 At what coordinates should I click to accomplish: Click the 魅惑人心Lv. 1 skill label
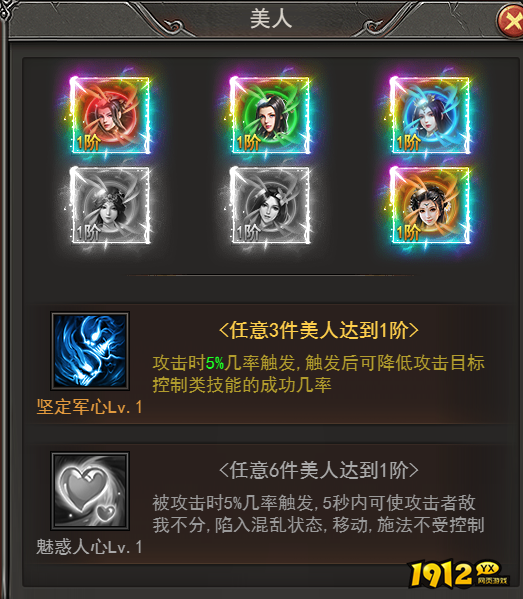click(x=89, y=547)
